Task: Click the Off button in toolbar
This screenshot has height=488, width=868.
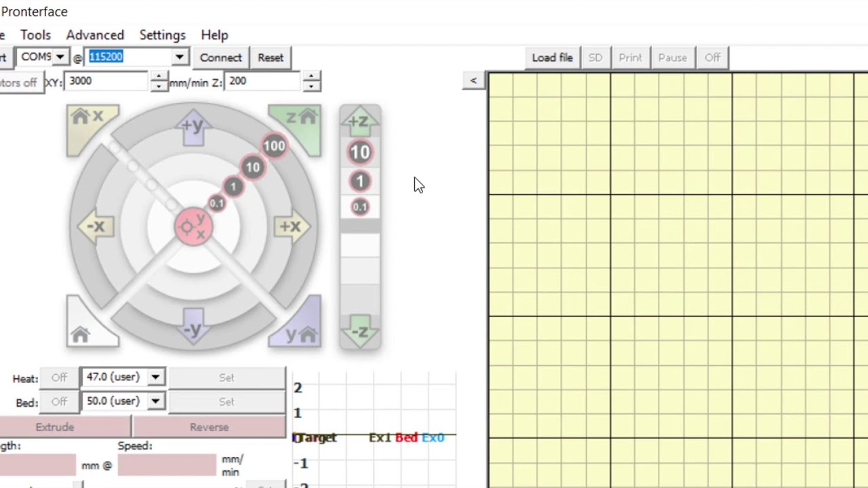Action: [713, 58]
